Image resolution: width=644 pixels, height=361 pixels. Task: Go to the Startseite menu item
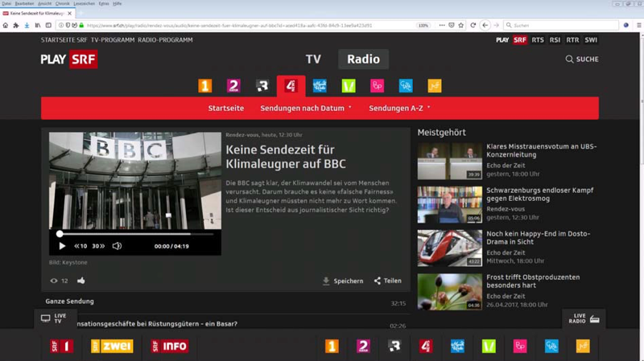point(226,108)
